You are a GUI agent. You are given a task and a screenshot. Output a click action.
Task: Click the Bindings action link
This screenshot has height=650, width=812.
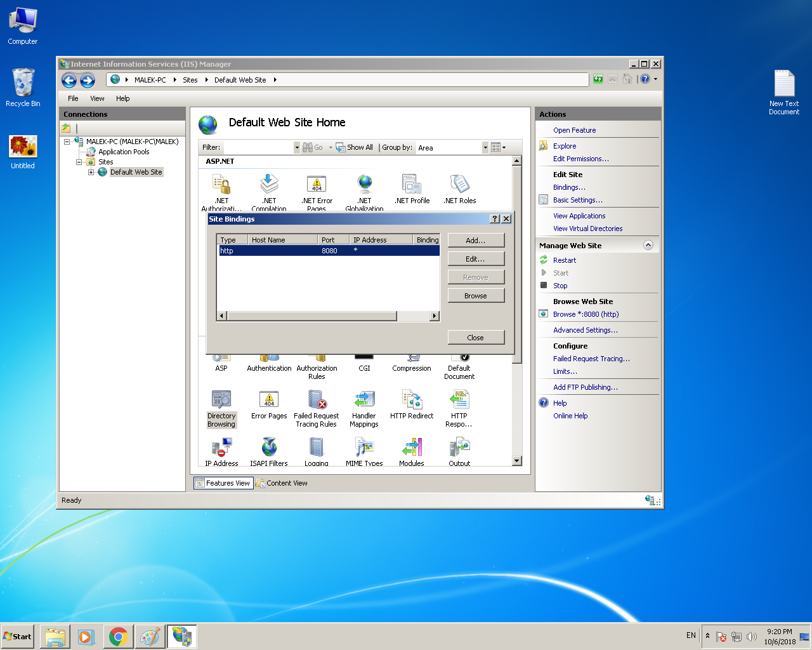click(x=569, y=187)
